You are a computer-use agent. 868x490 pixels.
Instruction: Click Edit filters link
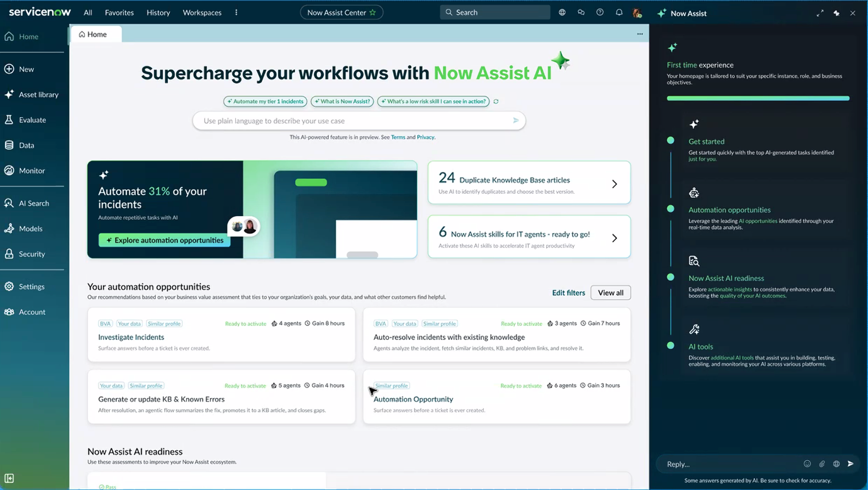pyautogui.click(x=569, y=293)
